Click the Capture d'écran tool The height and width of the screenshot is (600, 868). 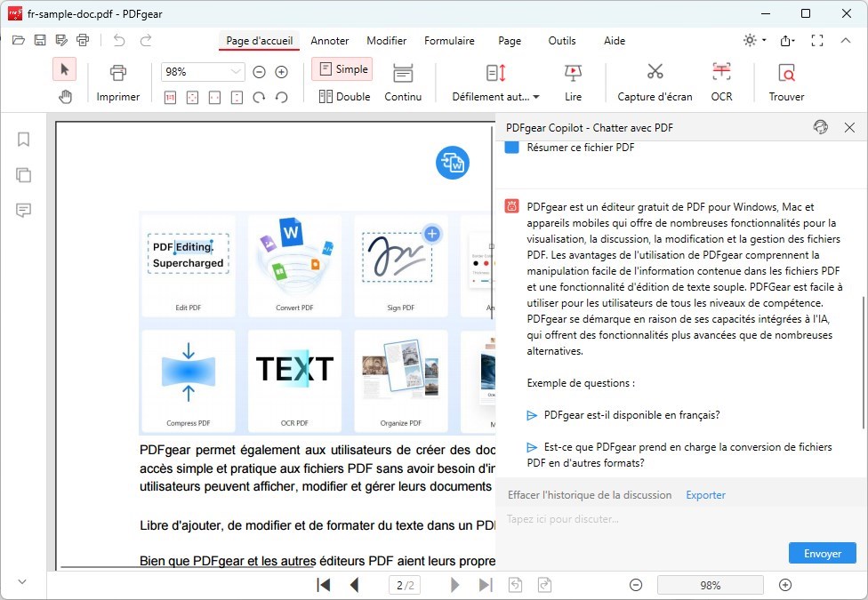click(655, 83)
